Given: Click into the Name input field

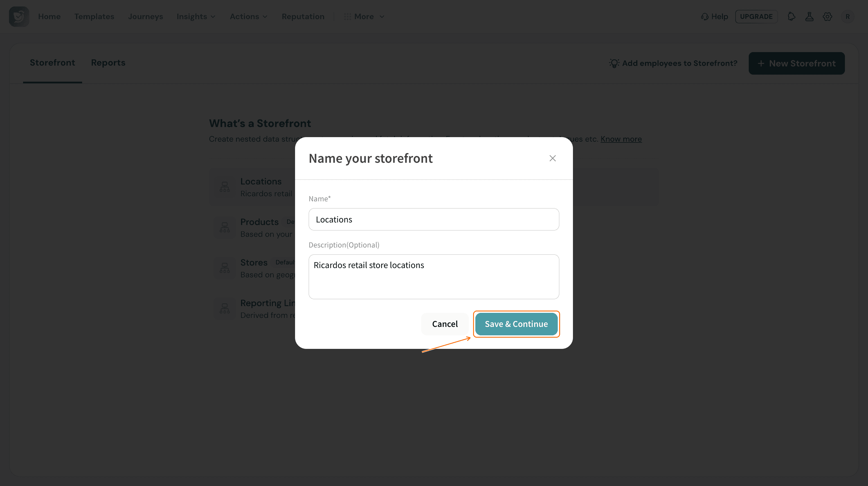Looking at the screenshot, I should [x=434, y=219].
